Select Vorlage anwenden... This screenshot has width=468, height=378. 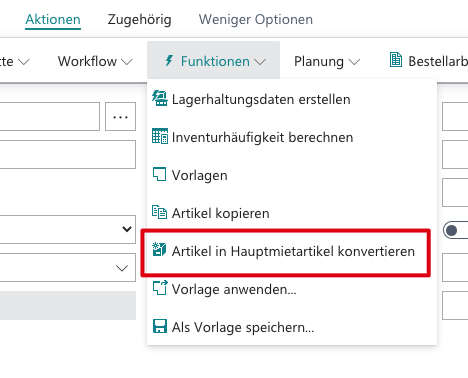point(234,289)
